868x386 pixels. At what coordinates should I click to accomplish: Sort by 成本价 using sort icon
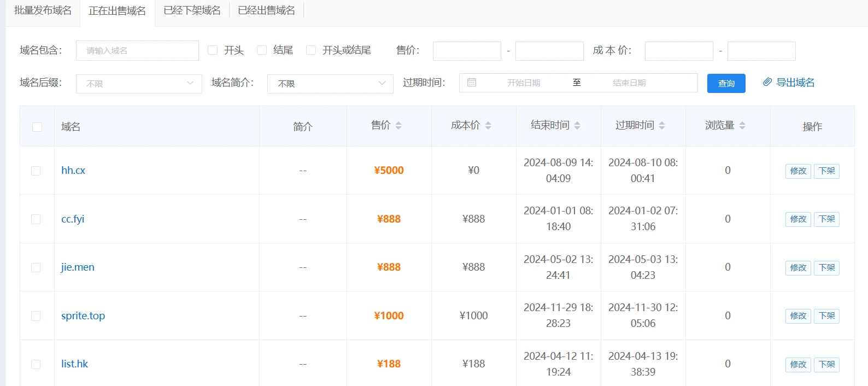point(488,126)
